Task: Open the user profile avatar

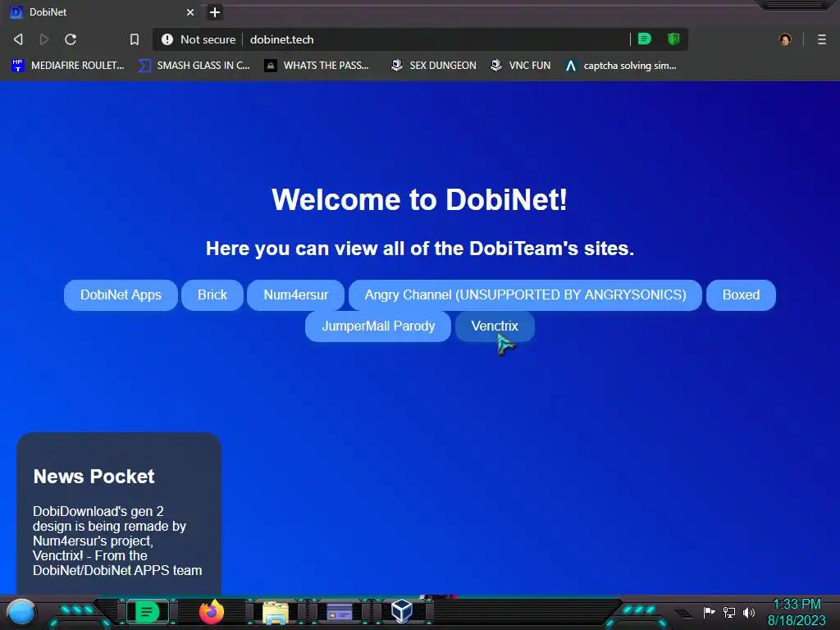Action: pyautogui.click(x=785, y=39)
